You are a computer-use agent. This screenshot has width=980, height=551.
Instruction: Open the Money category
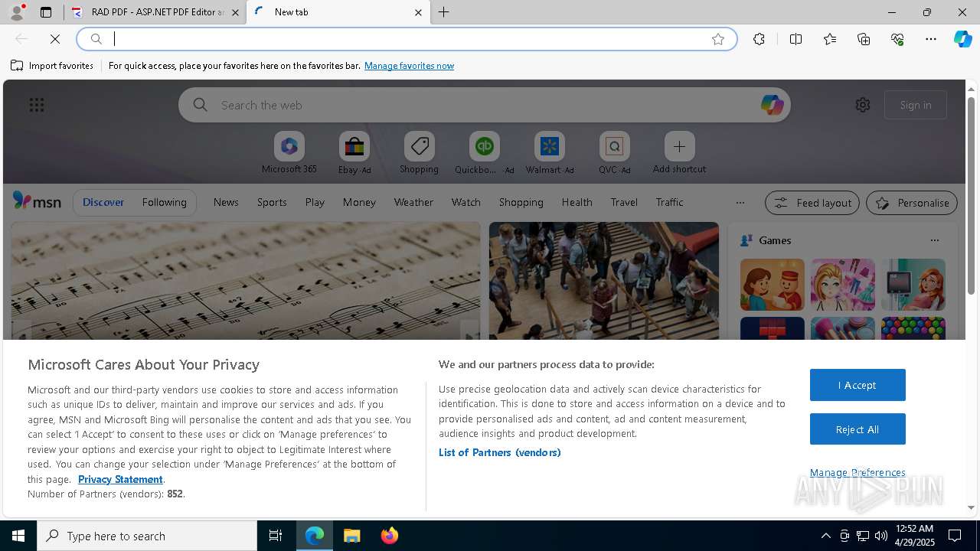click(359, 202)
